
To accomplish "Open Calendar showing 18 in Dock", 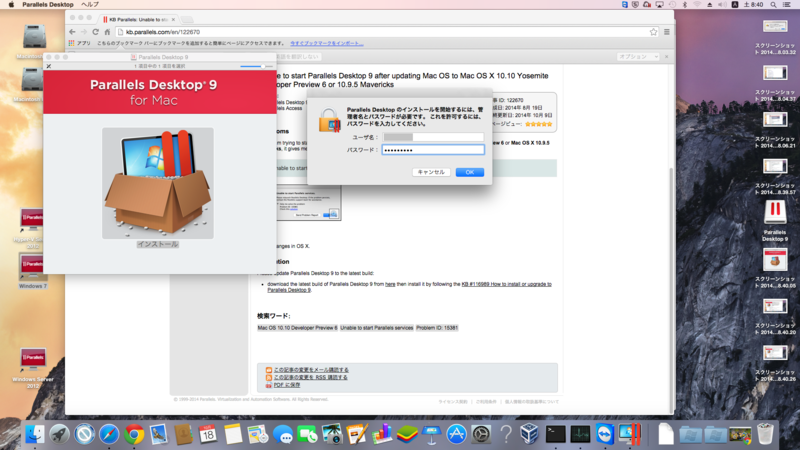I will pos(208,434).
